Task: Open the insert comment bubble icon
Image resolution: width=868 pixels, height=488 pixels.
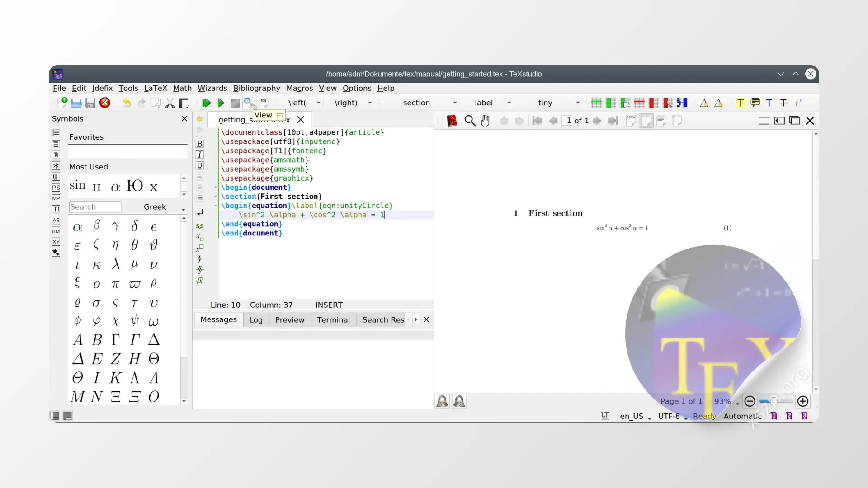Action: click(x=755, y=103)
